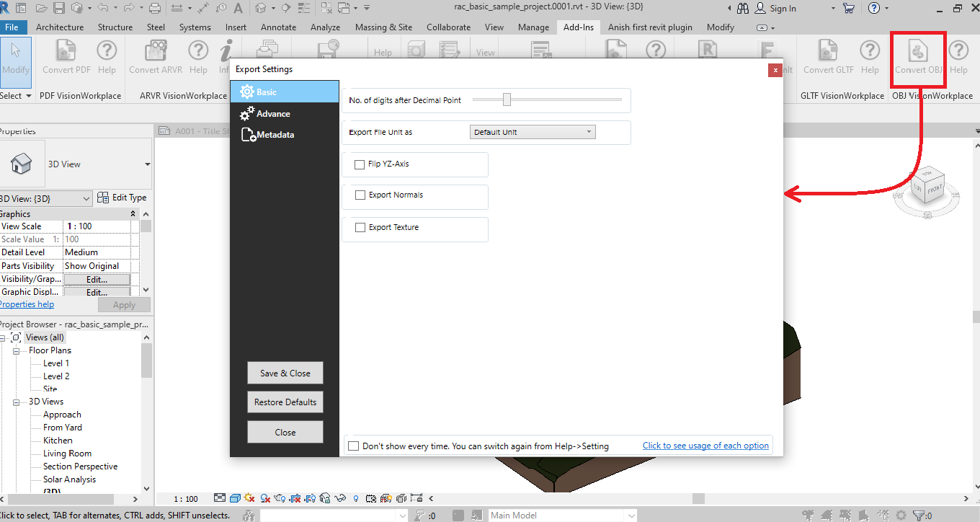Enable the Flip YZ-Axis checkbox
Image resolution: width=980 pixels, height=522 pixels.
(x=360, y=164)
